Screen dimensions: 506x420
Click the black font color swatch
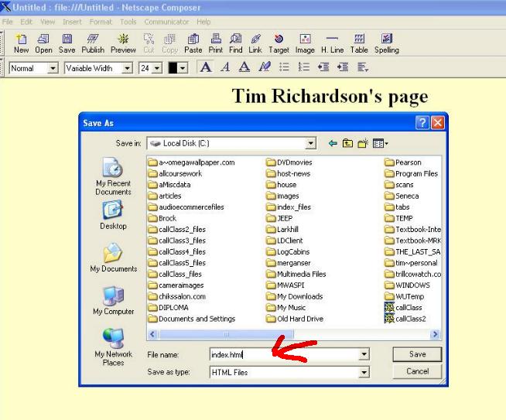[x=173, y=68]
